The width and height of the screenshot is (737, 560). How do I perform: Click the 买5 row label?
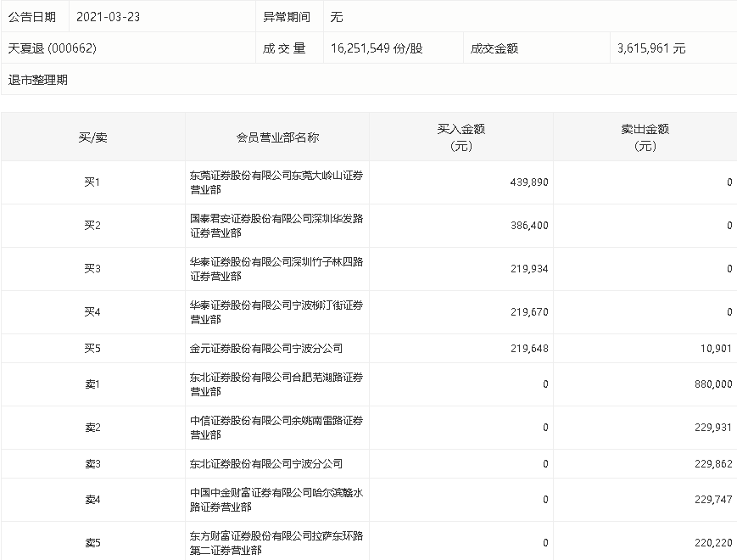[92, 349]
